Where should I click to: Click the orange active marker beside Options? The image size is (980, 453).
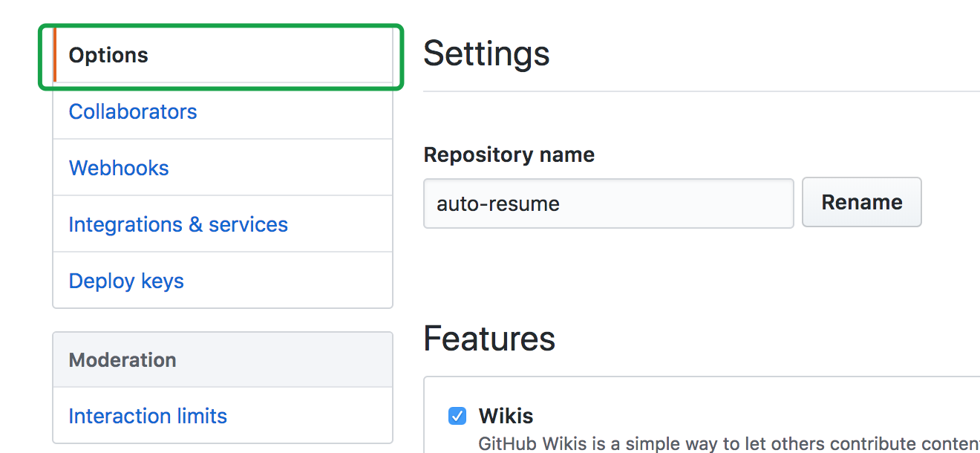tap(55, 56)
